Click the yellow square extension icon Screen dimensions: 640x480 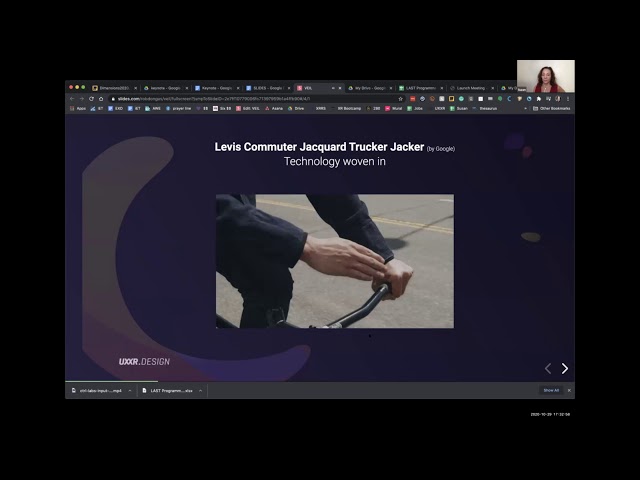click(451, 99)
